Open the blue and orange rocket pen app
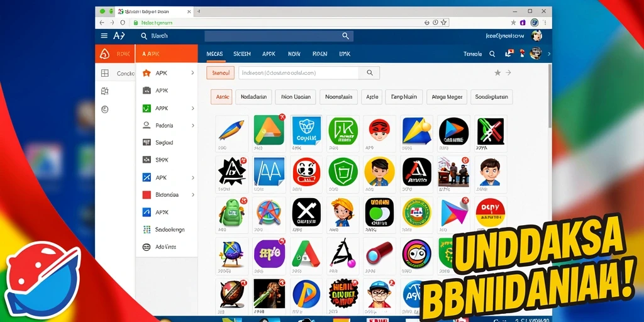The image size is (644, 322). pos(231,130)
